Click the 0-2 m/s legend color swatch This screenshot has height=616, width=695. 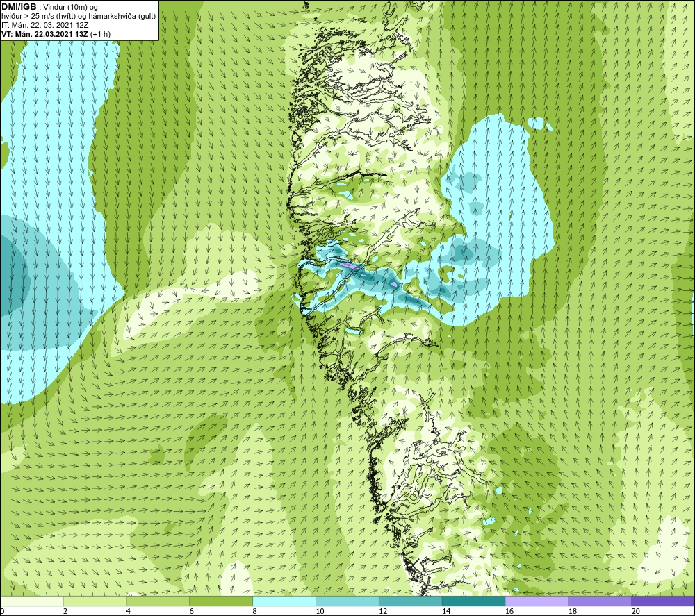pyautogui.click(x=32, y=601)
